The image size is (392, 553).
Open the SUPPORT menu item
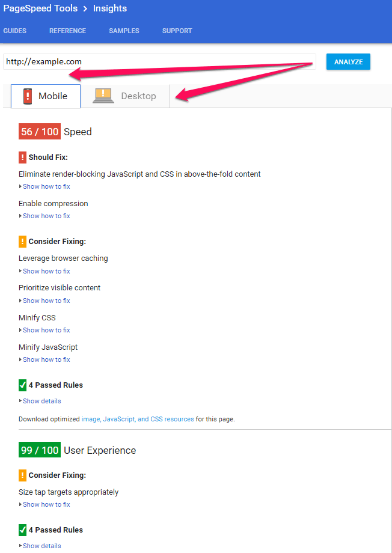click(x=177, y=31)
